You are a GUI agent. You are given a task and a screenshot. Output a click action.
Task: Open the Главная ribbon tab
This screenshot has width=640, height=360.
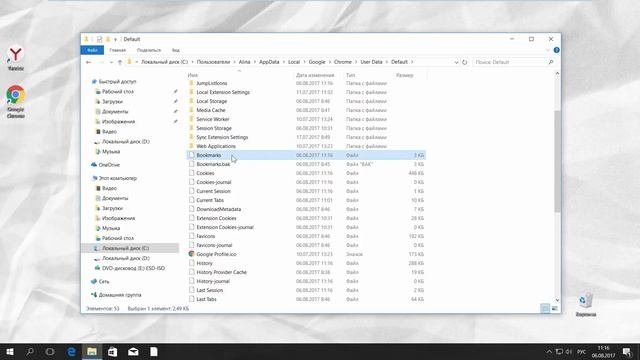click(118, 50)
